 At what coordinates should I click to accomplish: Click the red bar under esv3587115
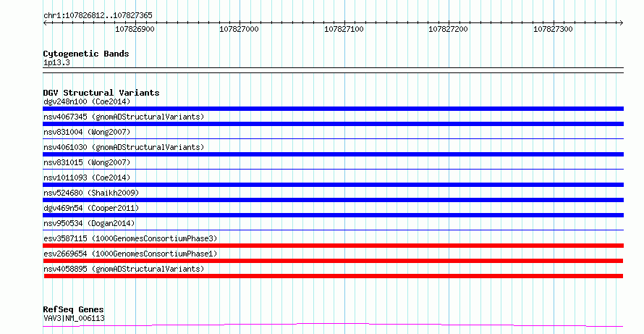[x=333, y=246]
